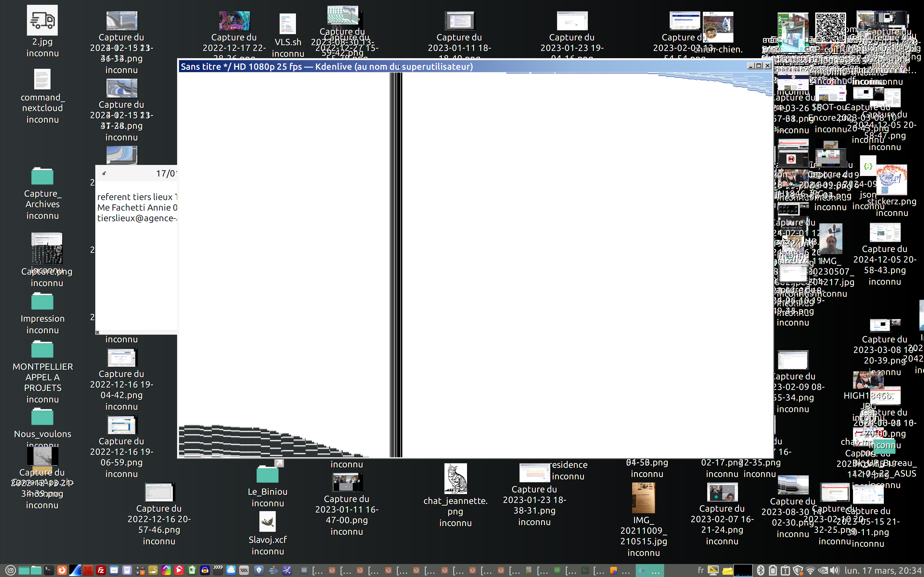Select the Slavoj.xcf file icon
This screenshot has width=924, height=577.
click(267, 522)
